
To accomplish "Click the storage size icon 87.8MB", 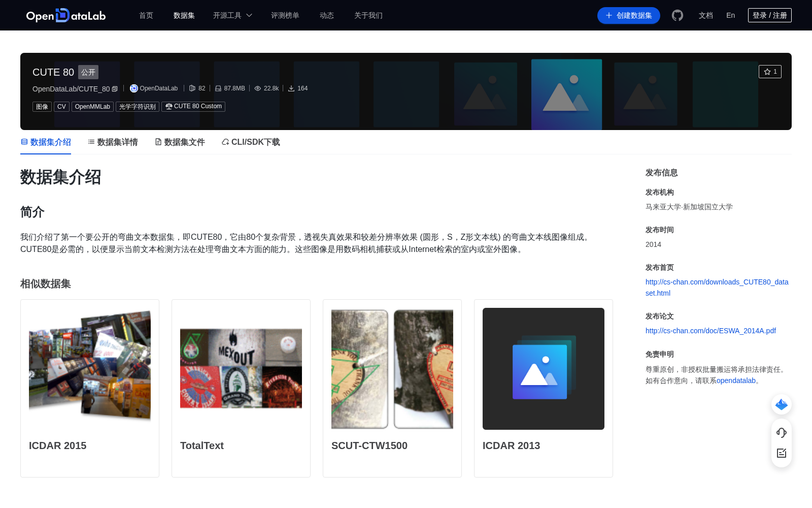I will (218, 88).
